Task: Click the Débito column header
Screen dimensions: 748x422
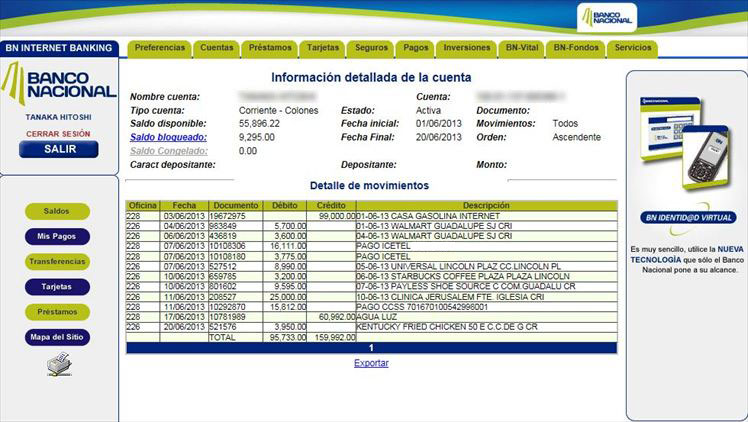Action: [285, 206]
